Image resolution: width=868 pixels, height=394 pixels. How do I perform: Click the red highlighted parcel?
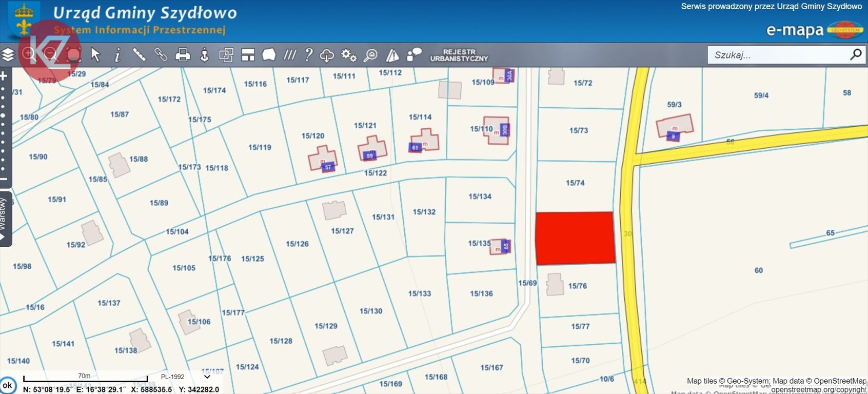point(575,238)
